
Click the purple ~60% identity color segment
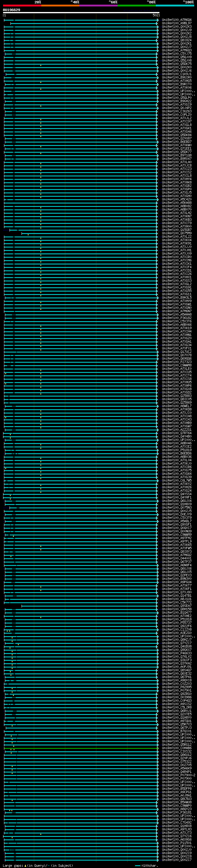point(99,6)
